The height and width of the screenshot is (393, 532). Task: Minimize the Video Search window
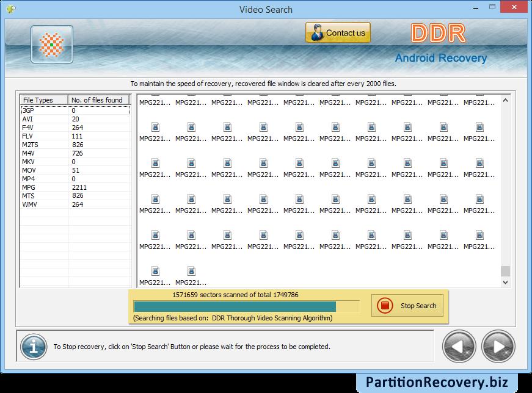tap(476, 7)
